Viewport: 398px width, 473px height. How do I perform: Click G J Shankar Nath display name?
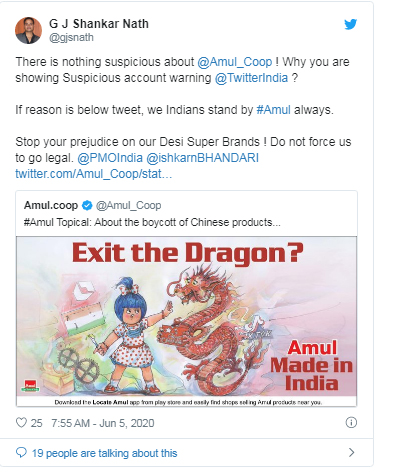[99, 24]
